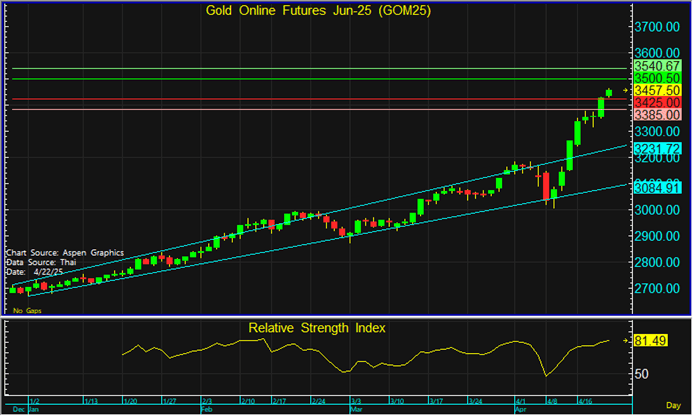
Task: Click the 3/3 date tick on time axis
Action: (356, 400)
